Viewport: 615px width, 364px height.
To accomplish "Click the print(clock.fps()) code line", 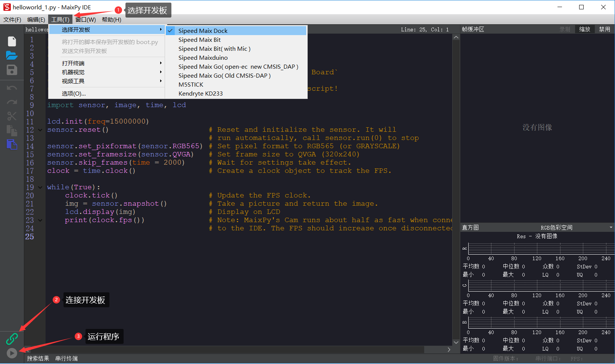I will (x=105, y=220).
